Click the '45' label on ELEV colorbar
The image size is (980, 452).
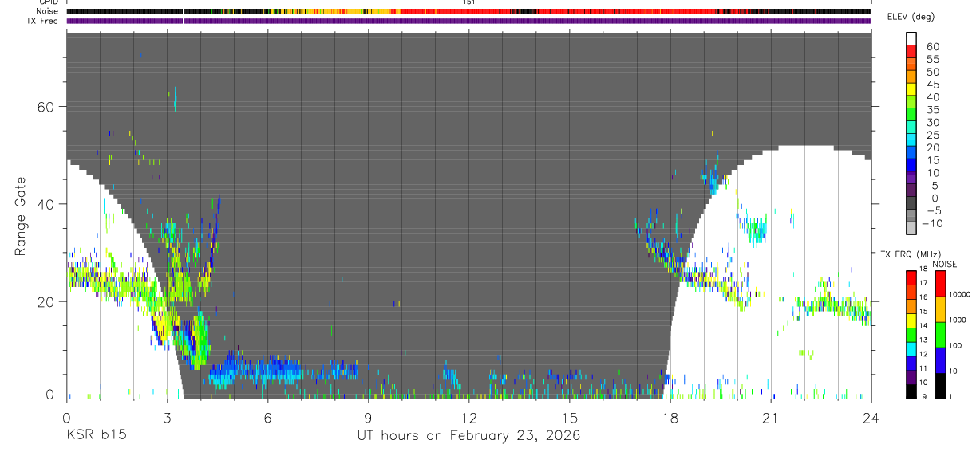pos(931,85)
